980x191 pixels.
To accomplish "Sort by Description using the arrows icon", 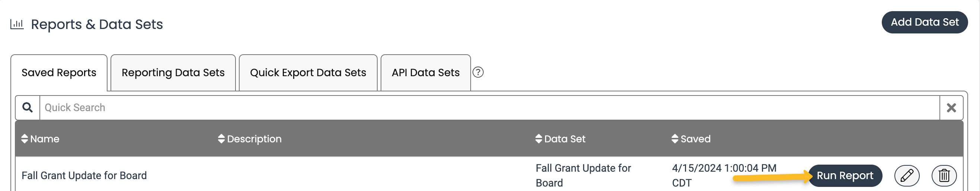I will point(221,139).
